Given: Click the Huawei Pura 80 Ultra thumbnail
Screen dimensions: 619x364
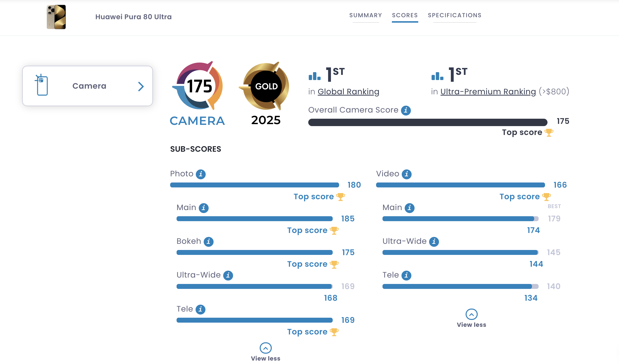Looking at the screenshot, I should 56,17.
